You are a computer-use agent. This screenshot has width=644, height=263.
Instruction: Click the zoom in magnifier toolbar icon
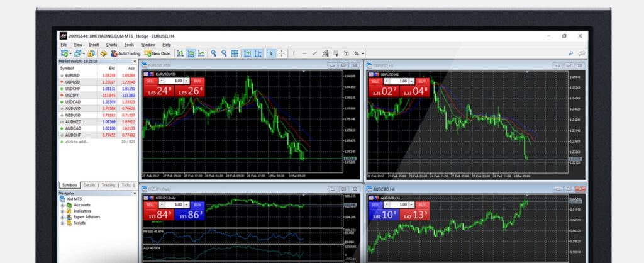(214, 53)
